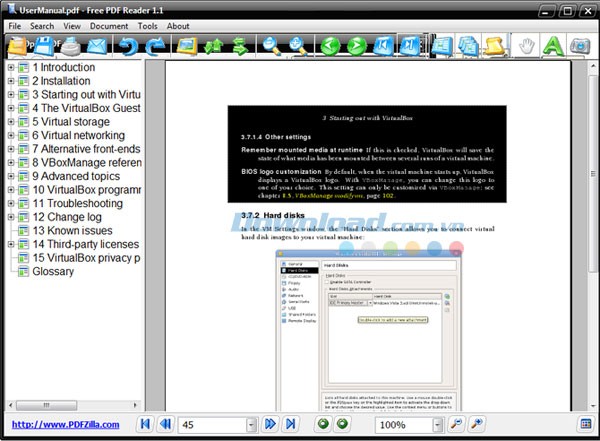Open the About menu

[x=178, y=26]
